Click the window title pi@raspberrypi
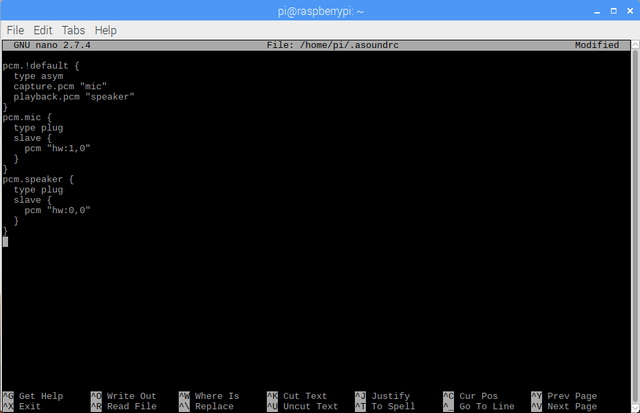 pyautogui.click(x=320, y=11)
